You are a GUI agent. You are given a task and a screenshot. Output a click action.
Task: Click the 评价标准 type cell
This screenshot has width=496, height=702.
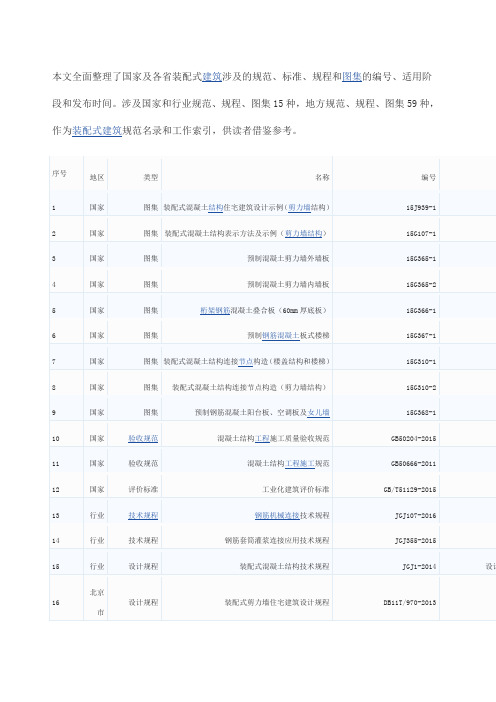click(143, 489)
